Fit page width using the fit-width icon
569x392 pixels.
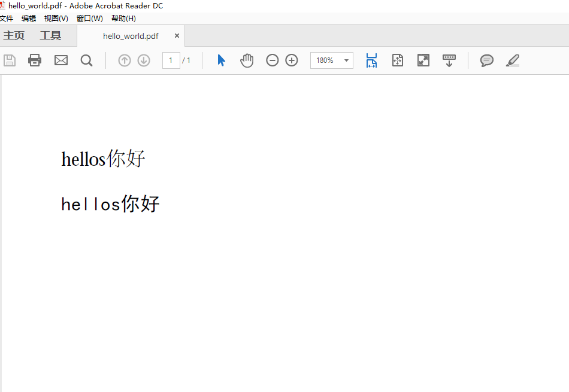(371, 60)
